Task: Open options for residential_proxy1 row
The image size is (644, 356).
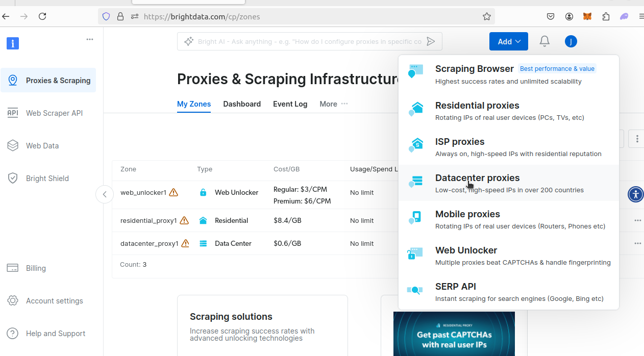Action: point(638,220)
